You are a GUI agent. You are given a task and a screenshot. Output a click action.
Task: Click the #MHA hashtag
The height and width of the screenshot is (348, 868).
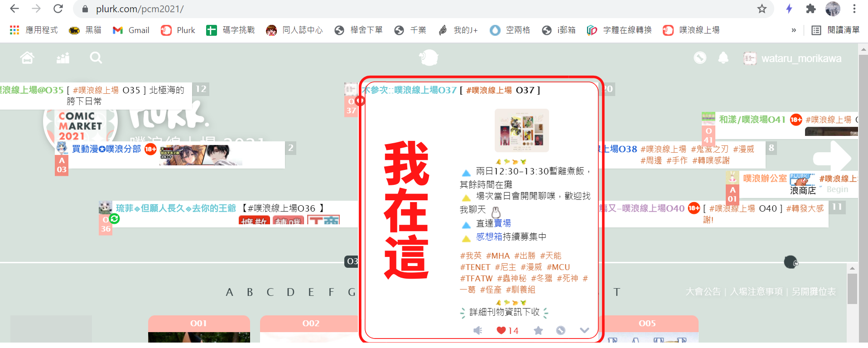(498, 256)
